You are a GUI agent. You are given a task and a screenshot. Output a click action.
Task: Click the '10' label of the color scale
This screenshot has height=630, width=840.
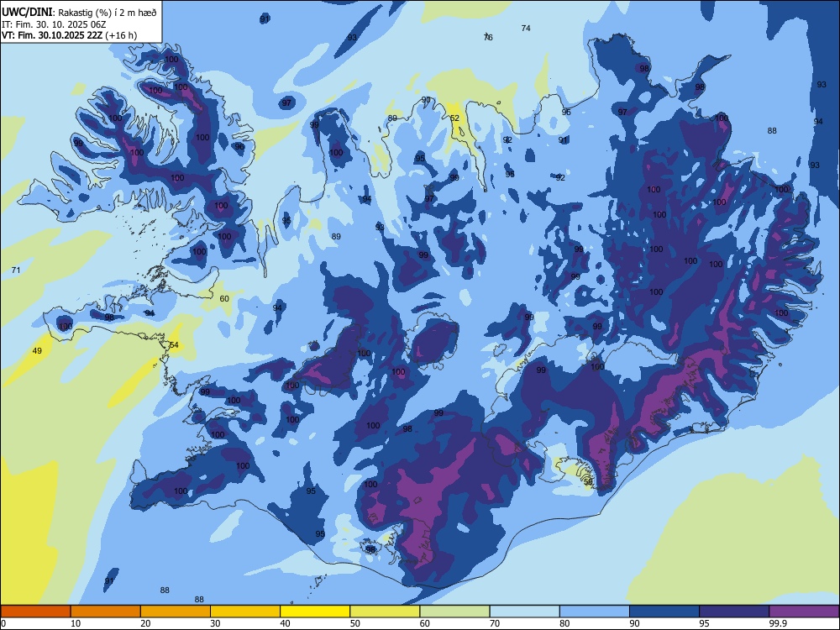pos(76,623)
